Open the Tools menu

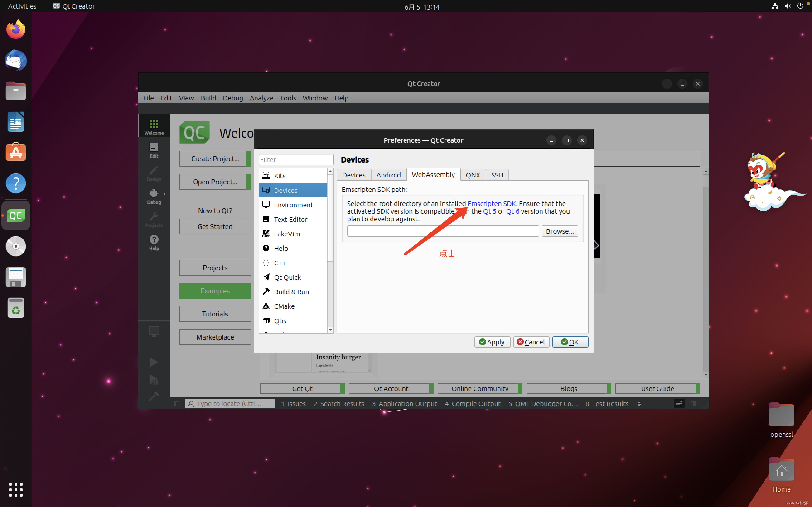288,98
